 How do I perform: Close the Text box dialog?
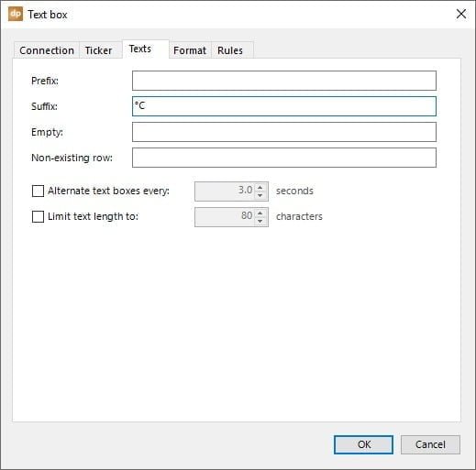point(461,14)
